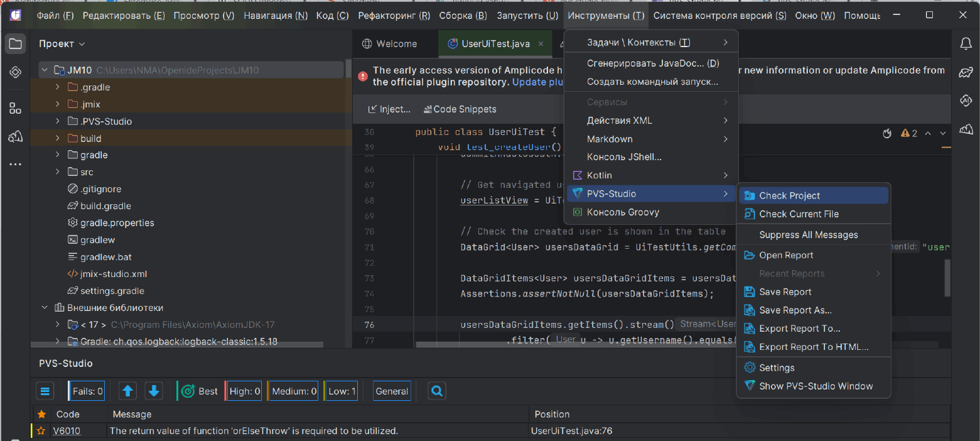Image resolution: width=980 pixels, height=441 pixels.
Task: Switch to the Welcome tab
Action: (396, 44)
